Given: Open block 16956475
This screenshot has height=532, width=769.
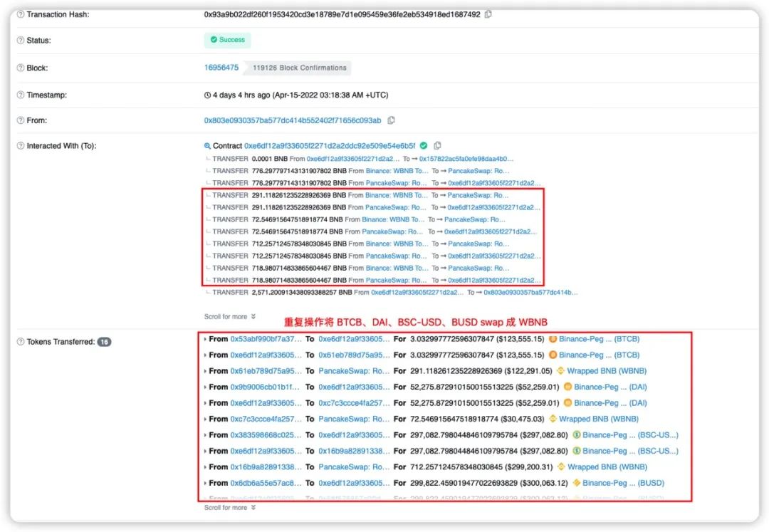Looking at the screenshot, I should pyautogui.click(x=221, y=68).
